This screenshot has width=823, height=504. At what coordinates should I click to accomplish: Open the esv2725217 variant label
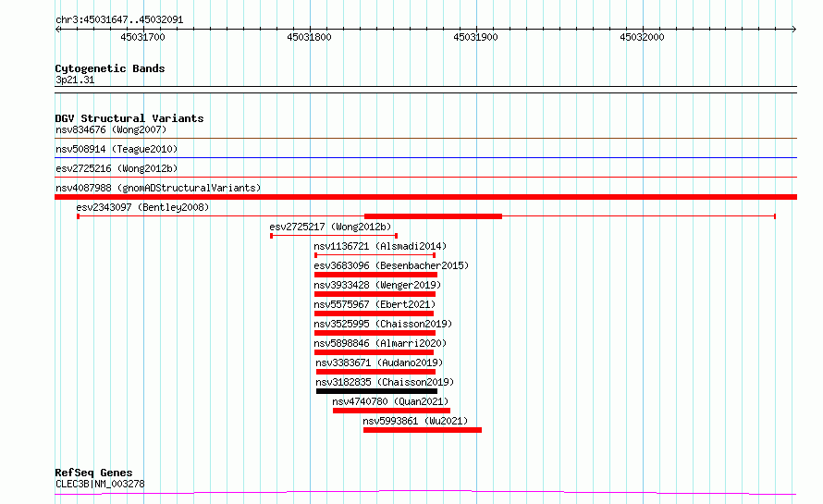330,227
